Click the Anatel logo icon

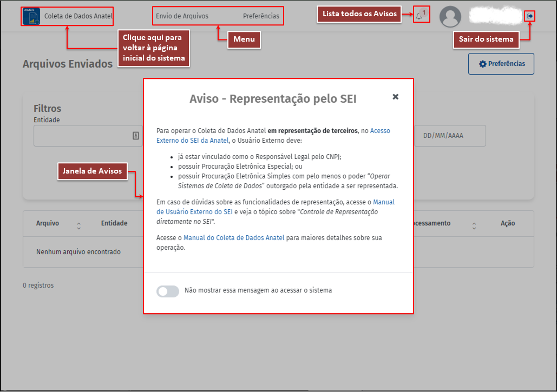click(x=31, y=16)
